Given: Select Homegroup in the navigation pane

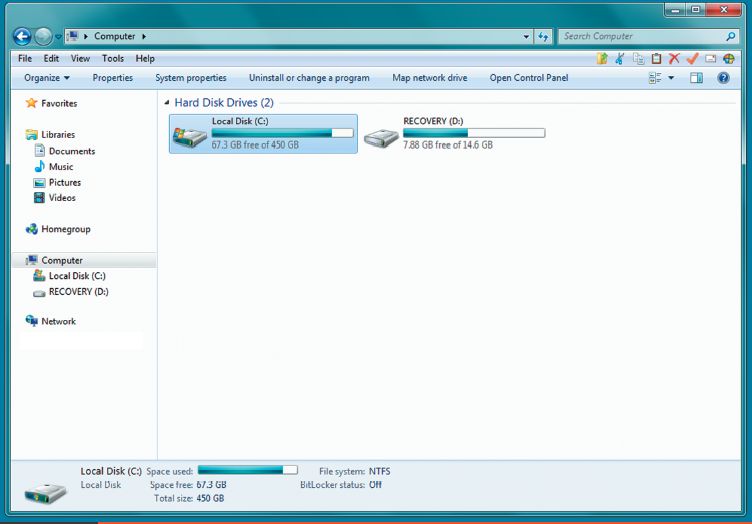Looking at the screenshot, I should pos(65,229).
